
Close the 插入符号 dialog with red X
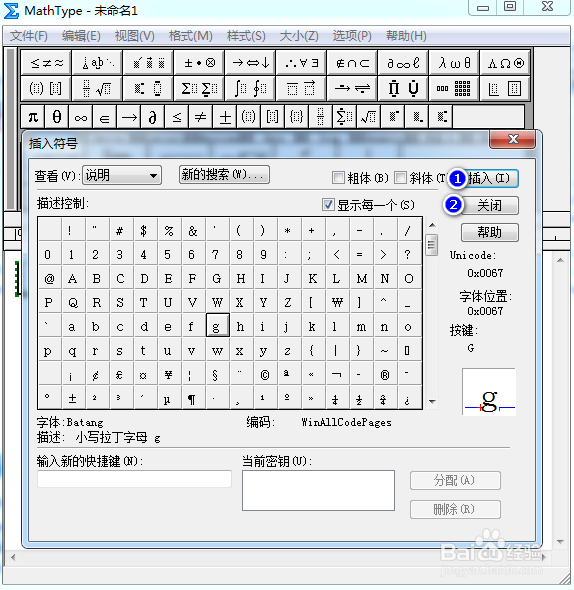click(512, 139)
